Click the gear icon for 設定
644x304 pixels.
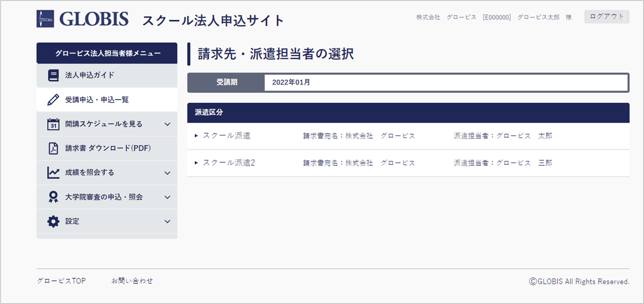[53, 221]
